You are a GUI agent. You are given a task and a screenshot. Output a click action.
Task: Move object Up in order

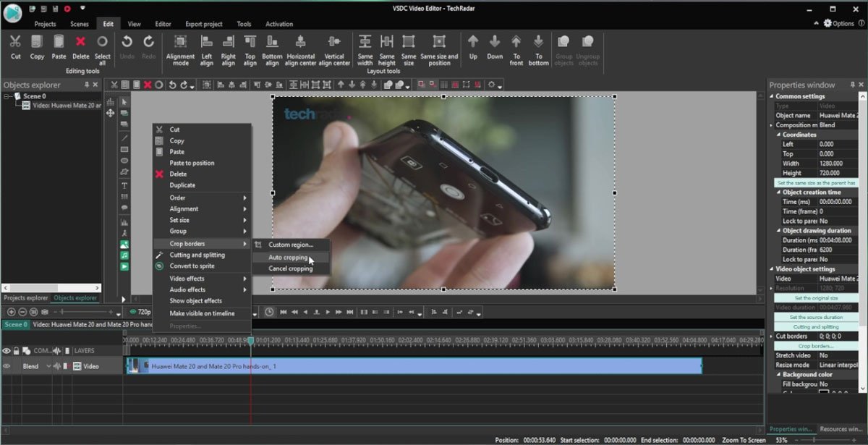point(473,42)
